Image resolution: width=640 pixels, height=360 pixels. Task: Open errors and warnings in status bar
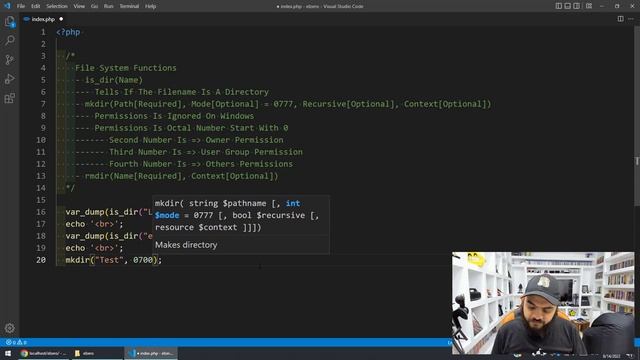point(16,342)
